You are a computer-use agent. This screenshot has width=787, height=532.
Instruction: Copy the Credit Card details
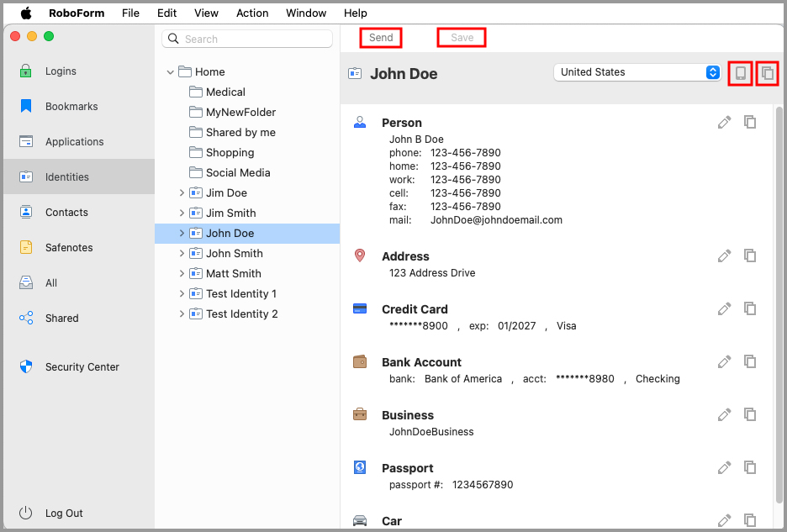pos(750,308)
